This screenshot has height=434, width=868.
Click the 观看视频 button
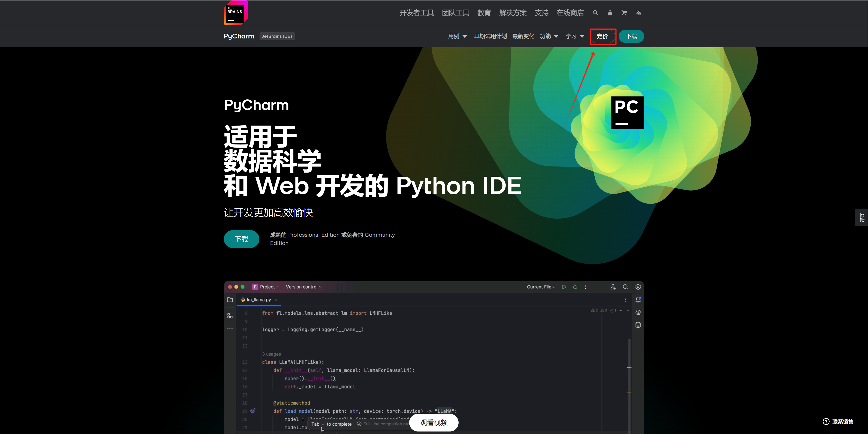tap(434, 422)
